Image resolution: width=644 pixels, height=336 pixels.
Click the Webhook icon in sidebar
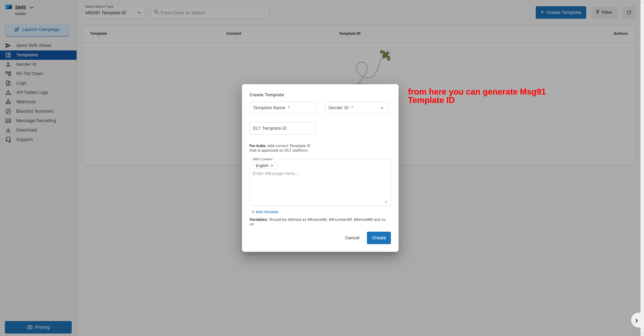point(8,102)
